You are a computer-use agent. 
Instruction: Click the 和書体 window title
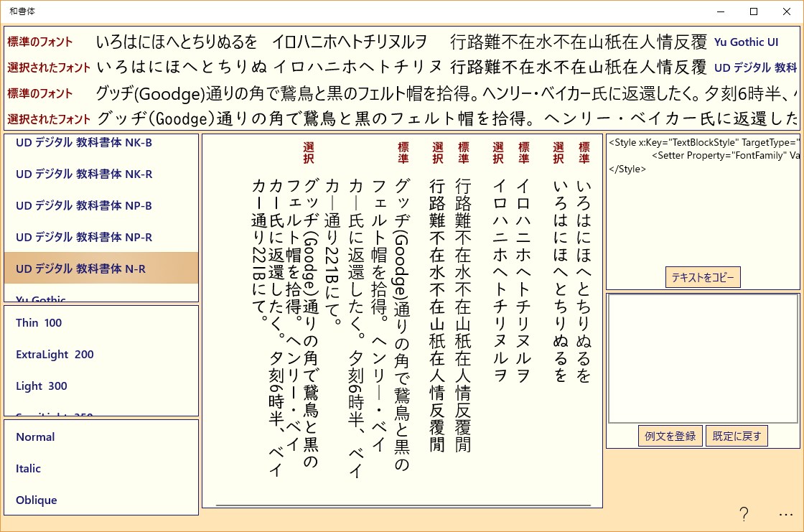coord(21,11)
